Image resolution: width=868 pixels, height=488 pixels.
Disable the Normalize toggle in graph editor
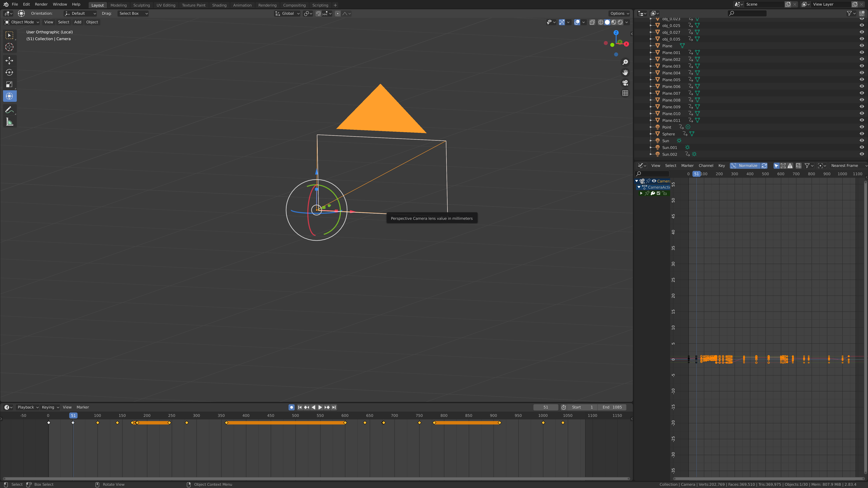click(x=745, y=166)
